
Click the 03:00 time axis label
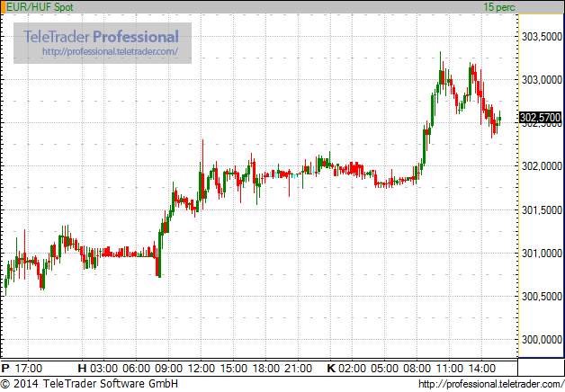(103, 369)
